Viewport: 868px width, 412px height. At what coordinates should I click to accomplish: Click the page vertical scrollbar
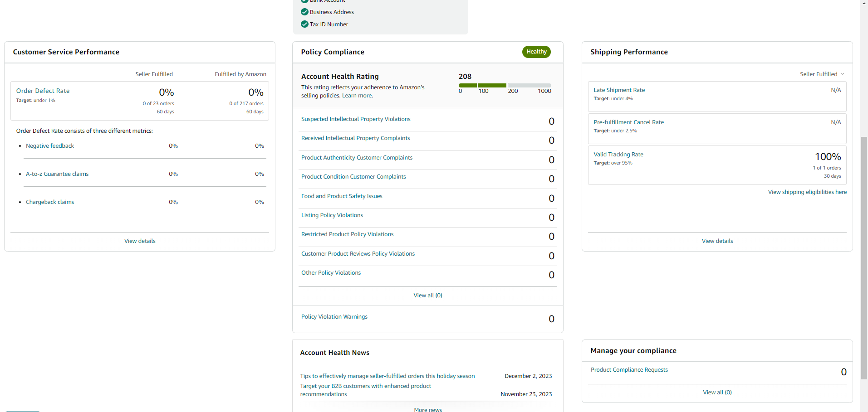tap(864, 257)
